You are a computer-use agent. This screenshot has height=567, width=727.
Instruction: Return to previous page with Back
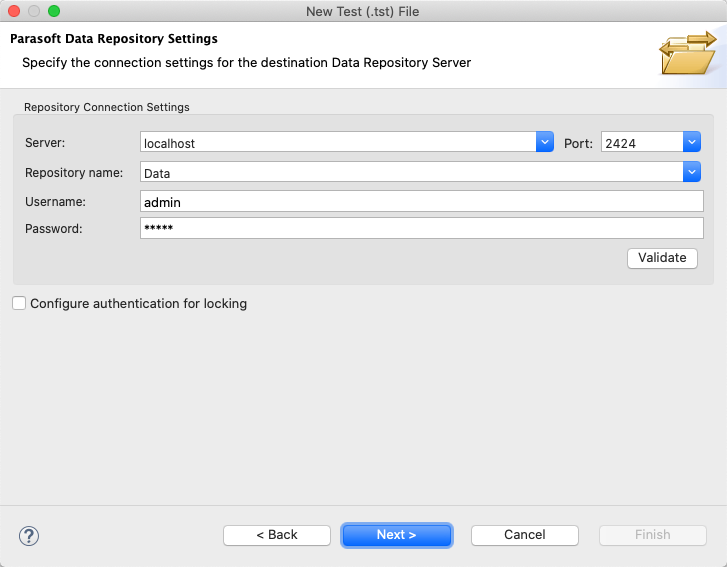pyautogui.click(x=277, y=535)
